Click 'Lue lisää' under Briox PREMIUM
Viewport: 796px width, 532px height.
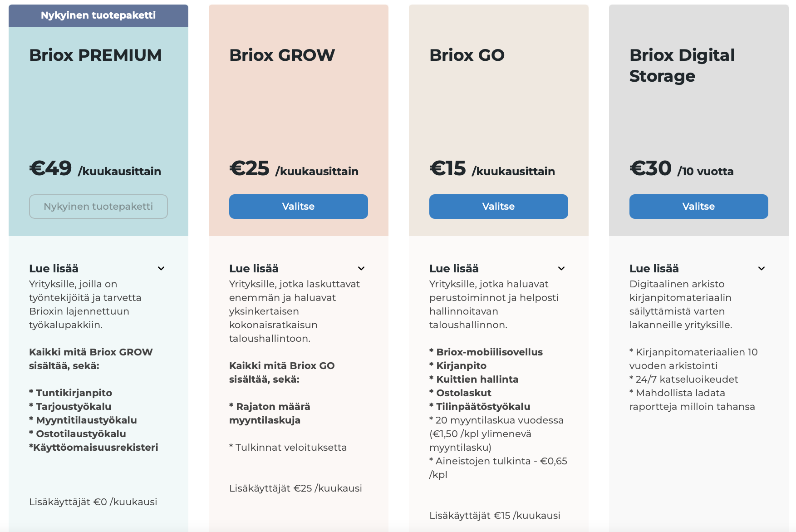[54, 268]
